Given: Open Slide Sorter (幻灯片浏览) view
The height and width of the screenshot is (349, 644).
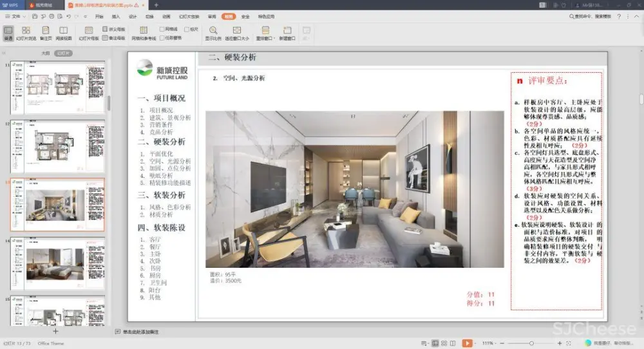Looking at the screenshot, I should 26,33.
